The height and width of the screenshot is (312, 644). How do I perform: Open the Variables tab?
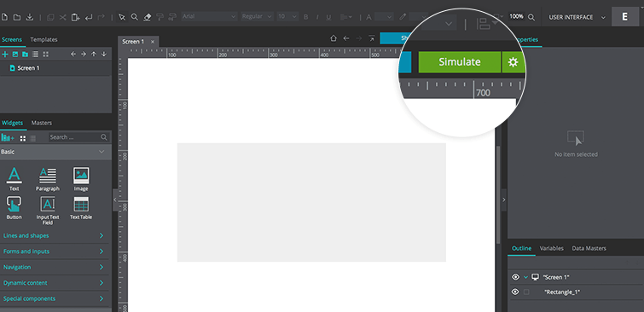(552, 248)
